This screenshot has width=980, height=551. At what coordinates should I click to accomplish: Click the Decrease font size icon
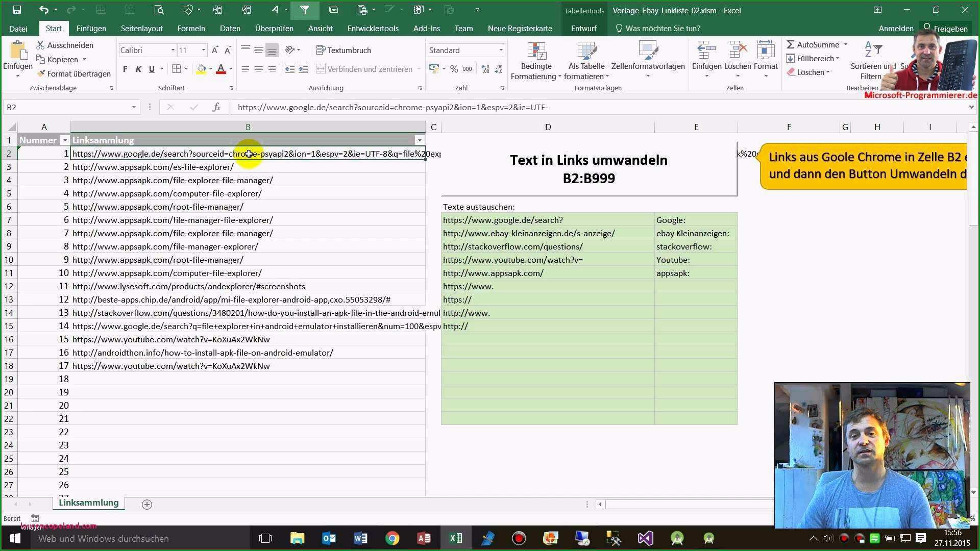click(x=228, y=50)
